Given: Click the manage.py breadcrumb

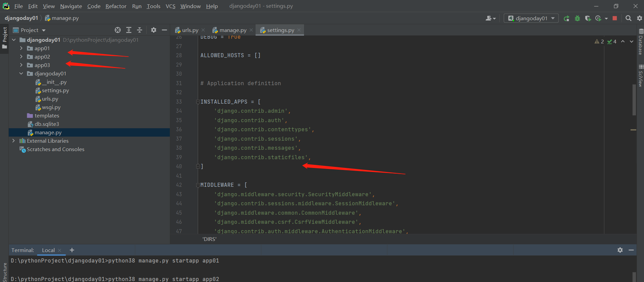Looking at the screenshot, I should pos(62,18).
